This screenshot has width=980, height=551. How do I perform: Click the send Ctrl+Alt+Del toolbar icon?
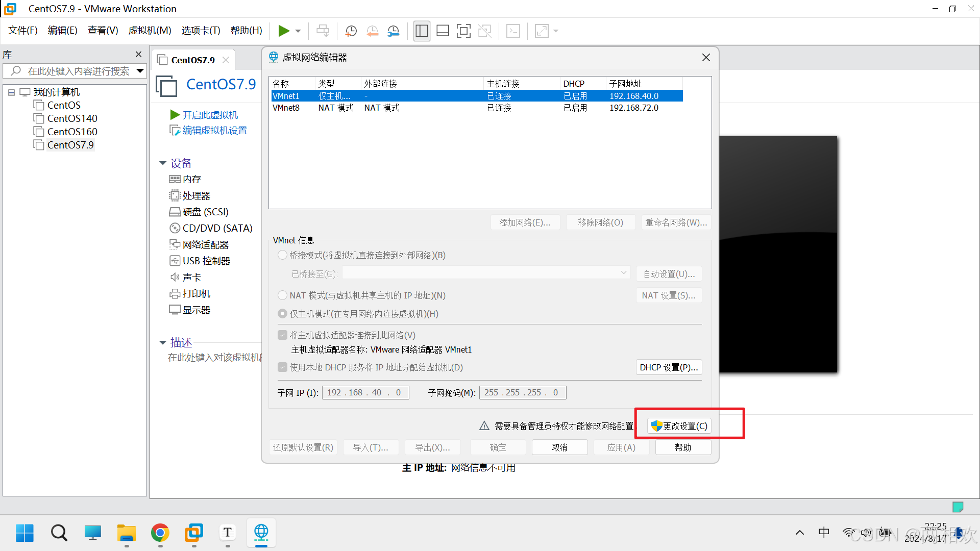(323, 31)
